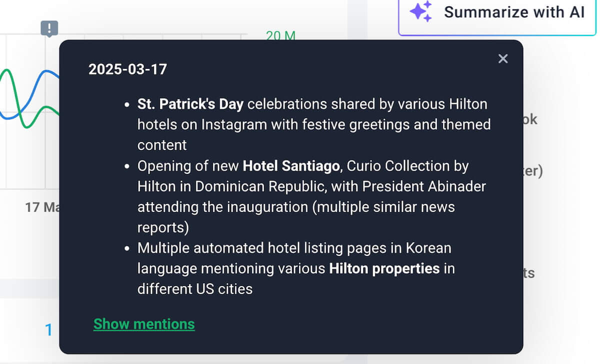Click the alert speech-bubble icon tip
This screenshot has width=600, height=364.
click(48, 35)
